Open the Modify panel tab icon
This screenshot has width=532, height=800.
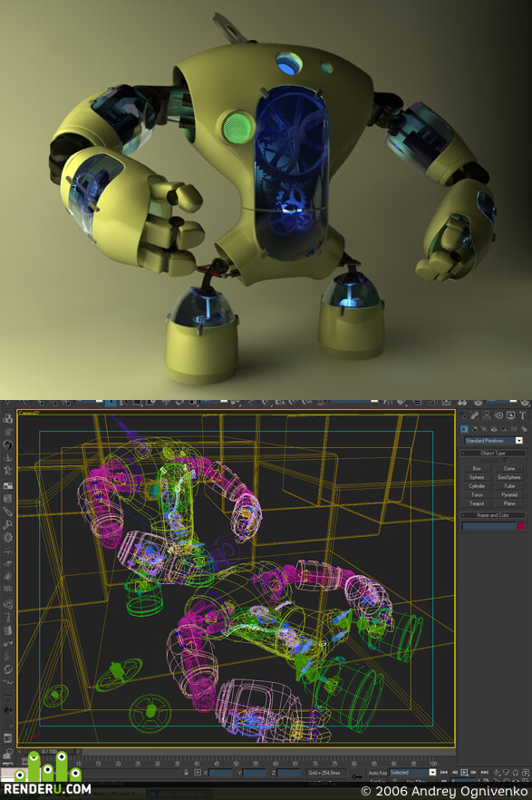tap(475, 415)
